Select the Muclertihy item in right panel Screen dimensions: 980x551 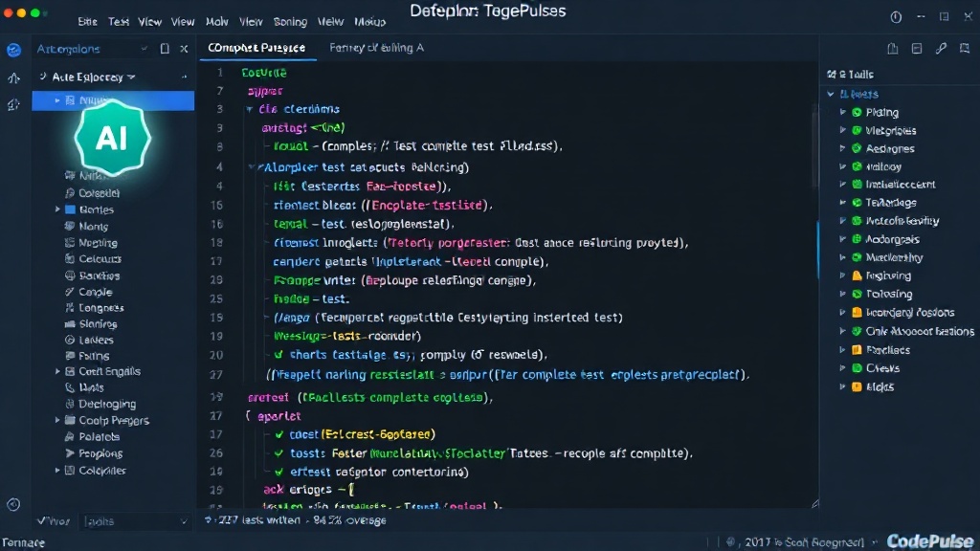pyautogui.click(x=894, y=257)
